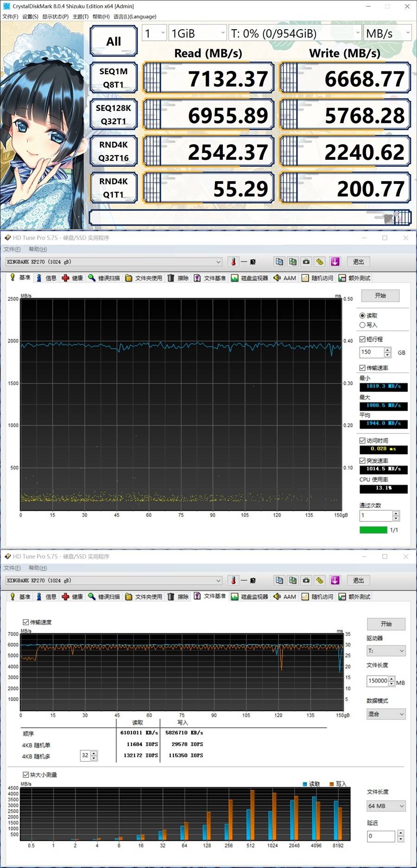Toggle the 短行程 checkbox
This screenshot has width=417, height=868.
coord(362,339)
